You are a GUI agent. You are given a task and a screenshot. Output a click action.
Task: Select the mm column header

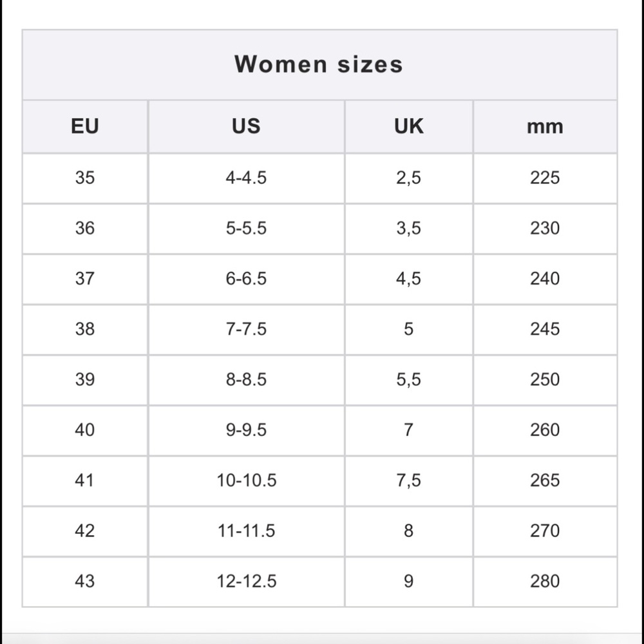545,127
